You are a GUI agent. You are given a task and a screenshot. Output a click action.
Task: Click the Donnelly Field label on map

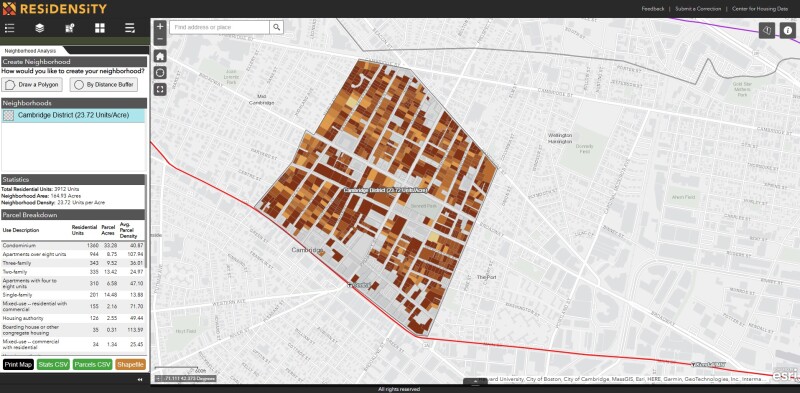click(584, 149)
